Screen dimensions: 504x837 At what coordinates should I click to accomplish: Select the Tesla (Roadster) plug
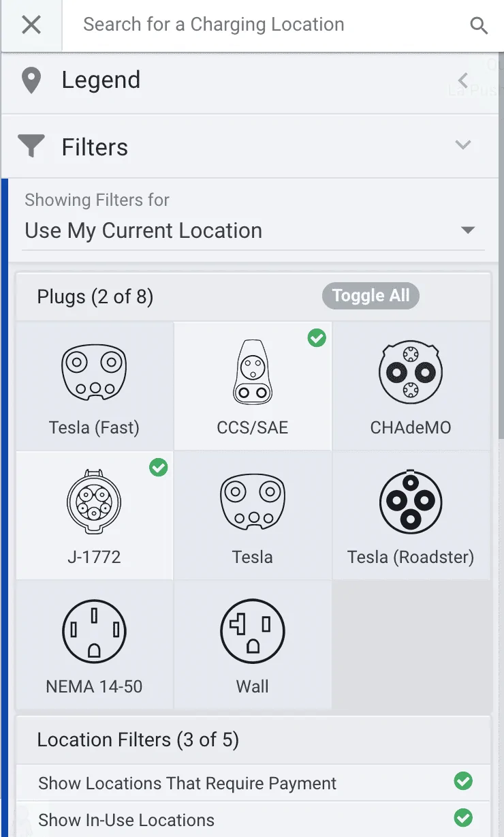click(410, 502)
